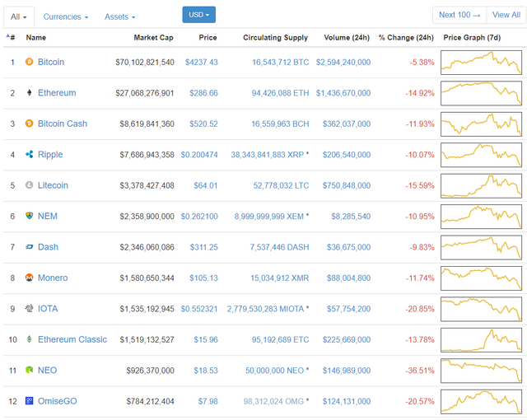Open Litecoin 7d price graph
This screenshot has height=420, width=527.
click(481, 186)
